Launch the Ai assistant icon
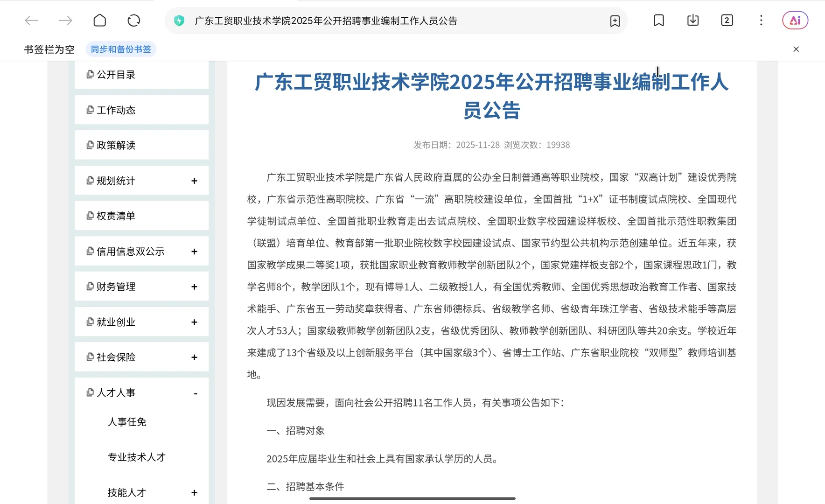The height and width of the screenshot is (504, 825). [x=795, y=20]
